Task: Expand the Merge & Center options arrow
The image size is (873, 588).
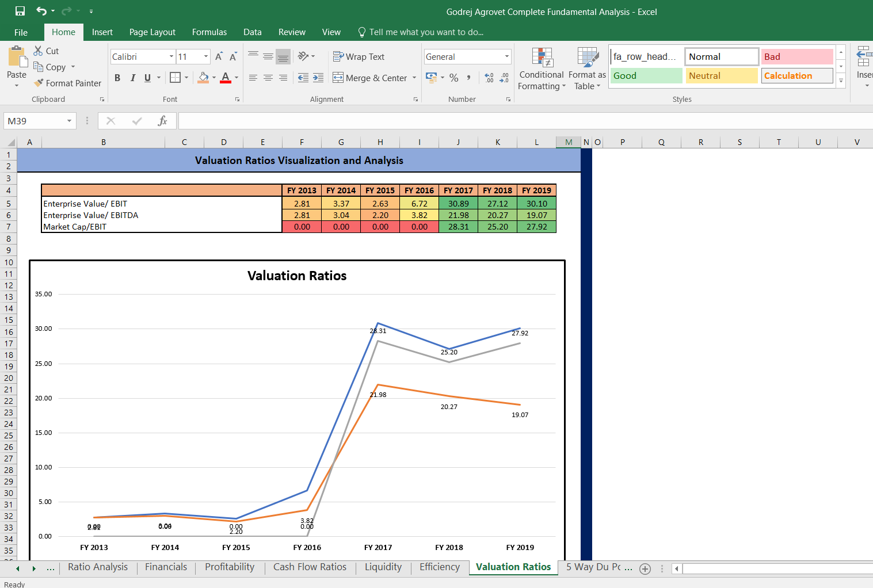Action: coord(414,78)
